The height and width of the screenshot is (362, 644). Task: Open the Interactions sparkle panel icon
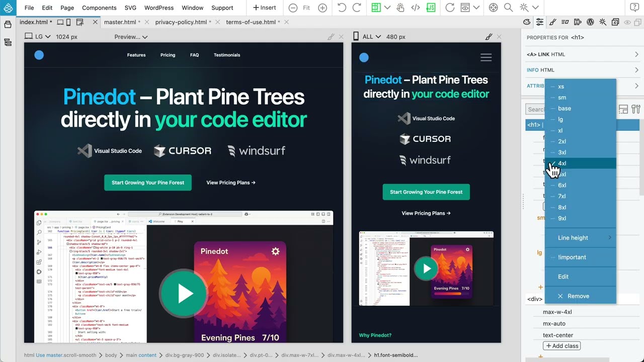tap(602, 22)
